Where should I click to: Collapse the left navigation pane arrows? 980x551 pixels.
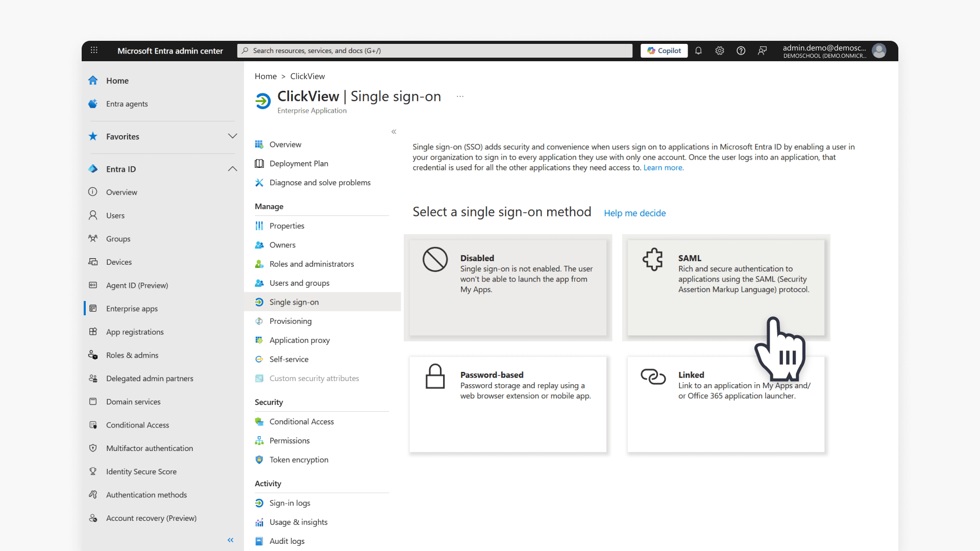click(231, 540)
